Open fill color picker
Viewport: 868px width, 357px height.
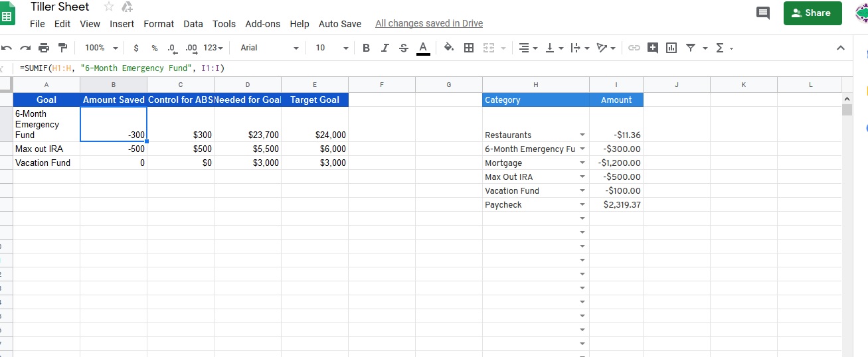pyautogui.click(x=450, y=48)
